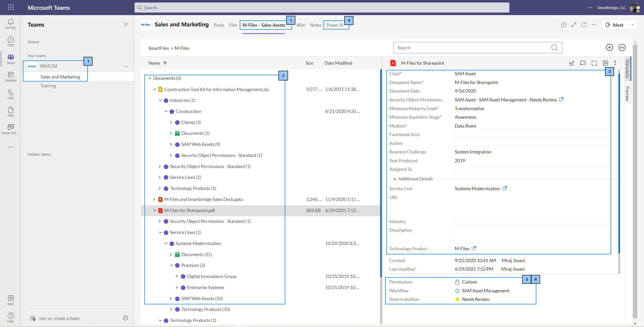Open Chat in the left rail
This screenshot has width=644, height=327.
coord(11,42)
